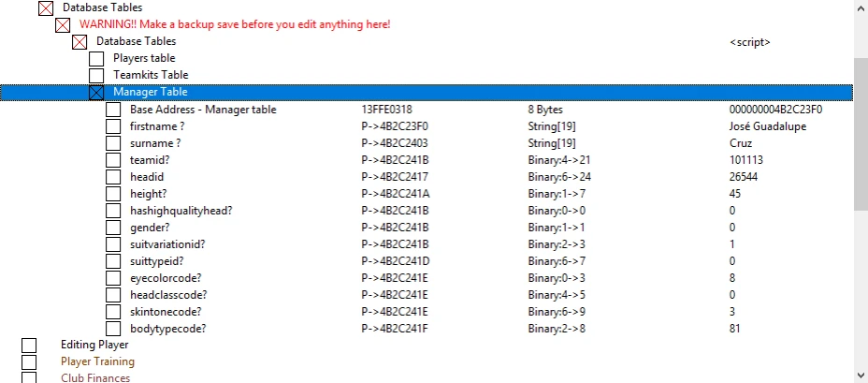
Task: Tick the firstname ? checkbox
Action: click(x=113, y=126)
